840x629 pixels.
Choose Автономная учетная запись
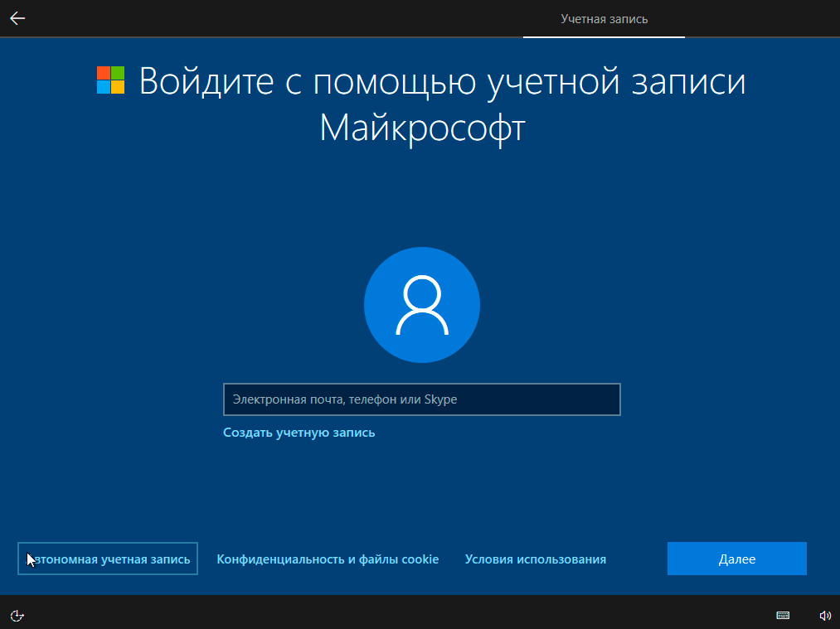[x=108, y=559]
